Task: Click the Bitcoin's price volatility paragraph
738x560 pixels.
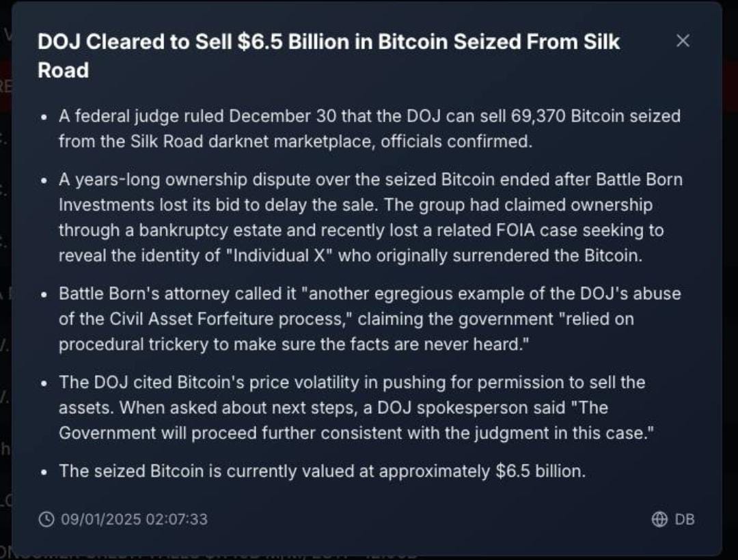Action: pyautogui.click(x=356, y=408)
